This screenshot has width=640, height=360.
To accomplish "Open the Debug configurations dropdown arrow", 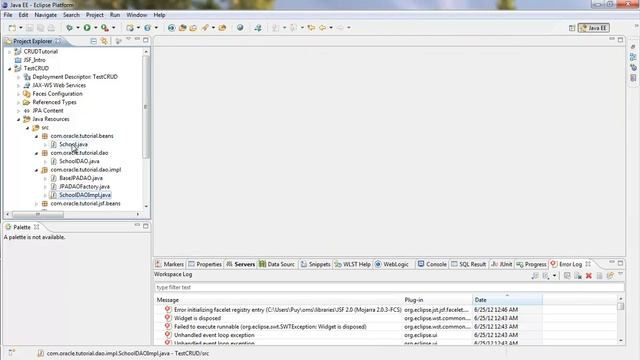I will click(78, 28).
